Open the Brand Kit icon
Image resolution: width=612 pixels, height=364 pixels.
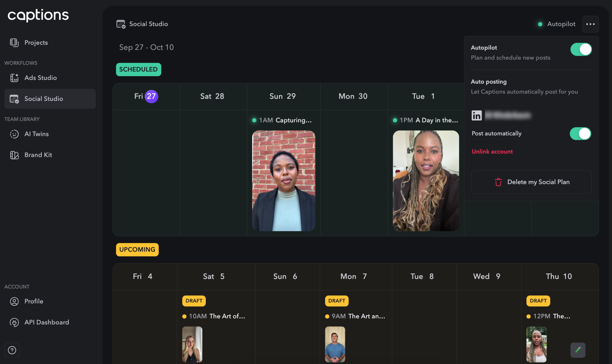(14, 155)
